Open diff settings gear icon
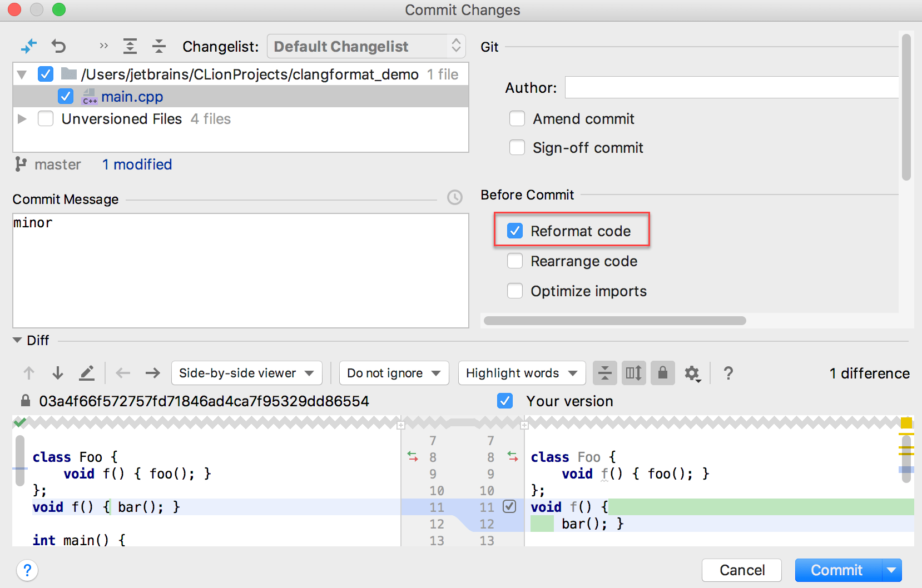This screenshot has width=922, height=588. [x=692, y=373]
